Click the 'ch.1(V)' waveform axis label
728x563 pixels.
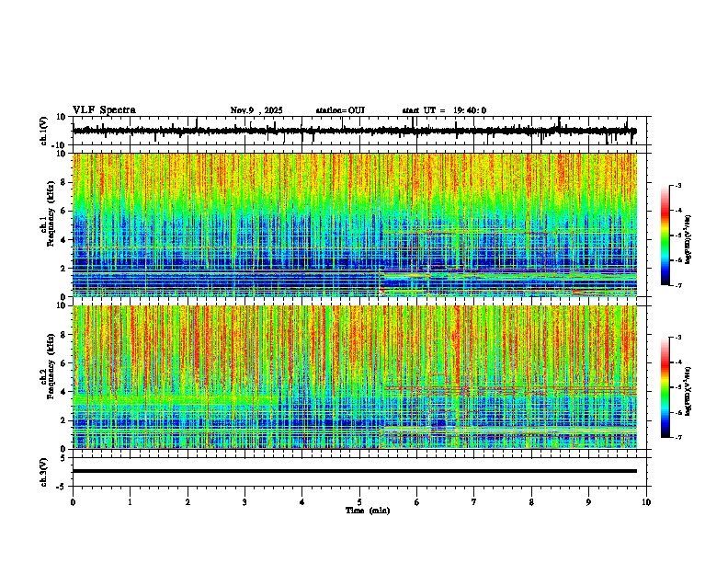point(44,131)
